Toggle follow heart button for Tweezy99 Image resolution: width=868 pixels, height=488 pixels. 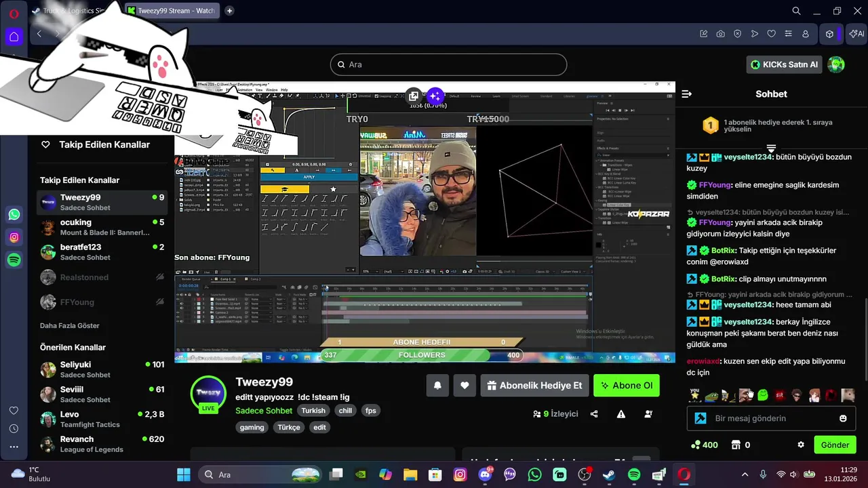[465, 386]
